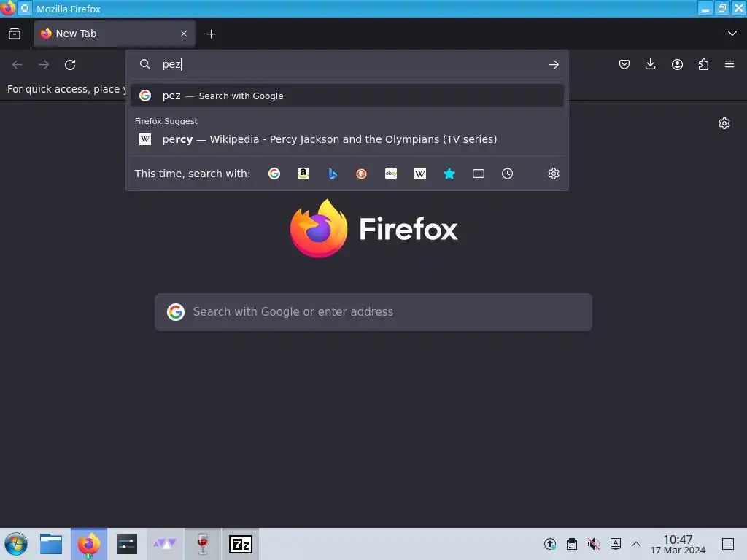Search this time with Wikipedia

pyautogui.click(x=419, y=174)
